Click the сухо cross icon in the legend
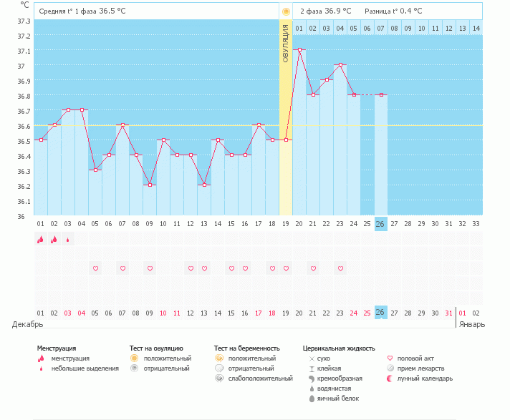 [x=312, y=358]
